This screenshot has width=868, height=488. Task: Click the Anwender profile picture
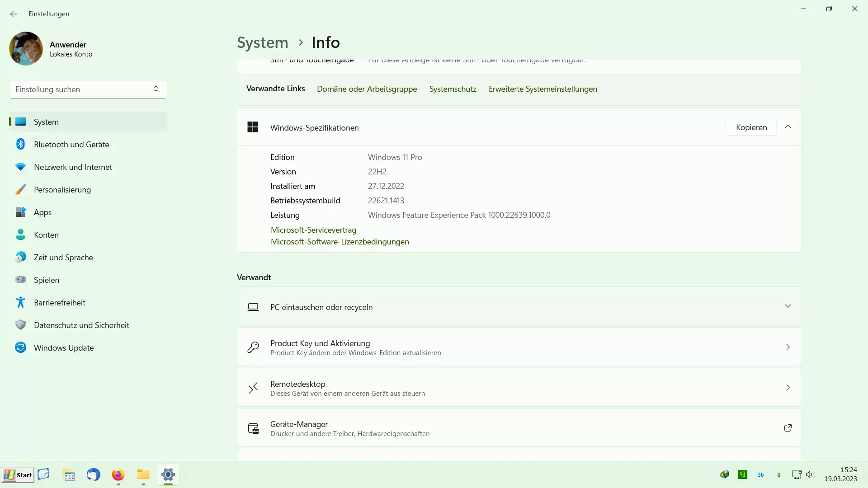pyautogui.click(x=26, y=49)
